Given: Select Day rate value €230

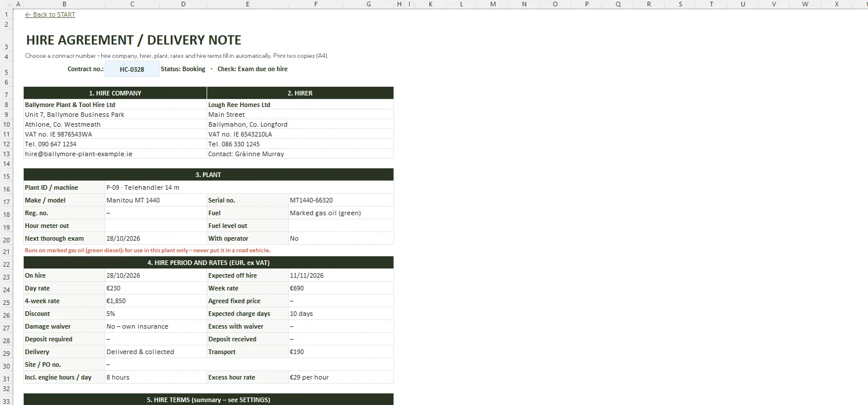Looking at the screenshot, I should click(x=156, y=288).
